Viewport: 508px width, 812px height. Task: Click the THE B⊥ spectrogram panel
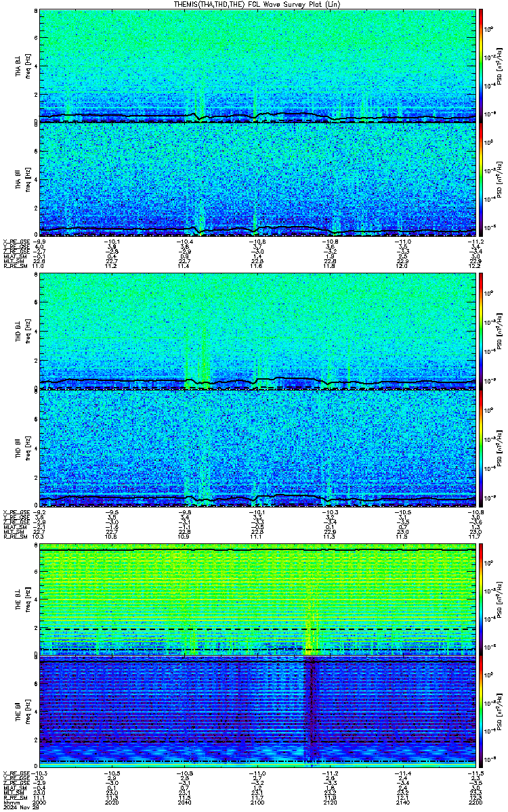257,598
